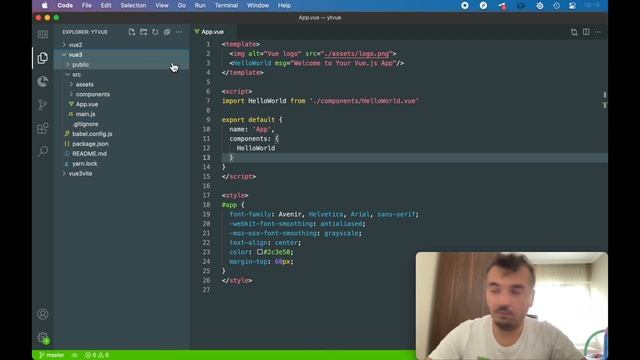Open editor more actions ellipsis
Image resolution: width=640 pixels, height=360 pixels.
coord(598,32)
